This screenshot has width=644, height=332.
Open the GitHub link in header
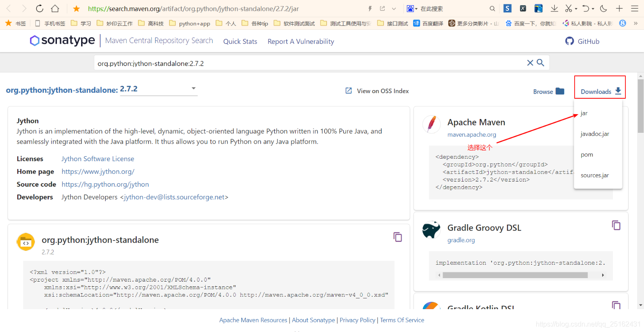coord(582,41)
